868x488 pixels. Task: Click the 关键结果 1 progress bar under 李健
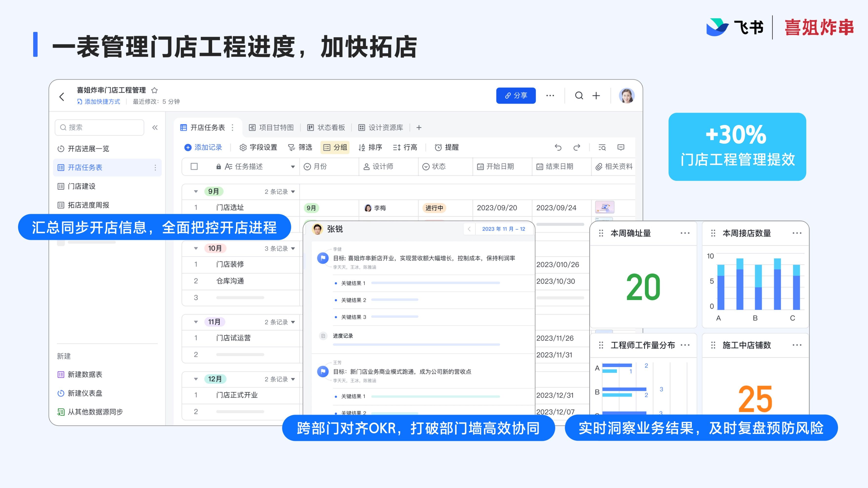(435, 283)
